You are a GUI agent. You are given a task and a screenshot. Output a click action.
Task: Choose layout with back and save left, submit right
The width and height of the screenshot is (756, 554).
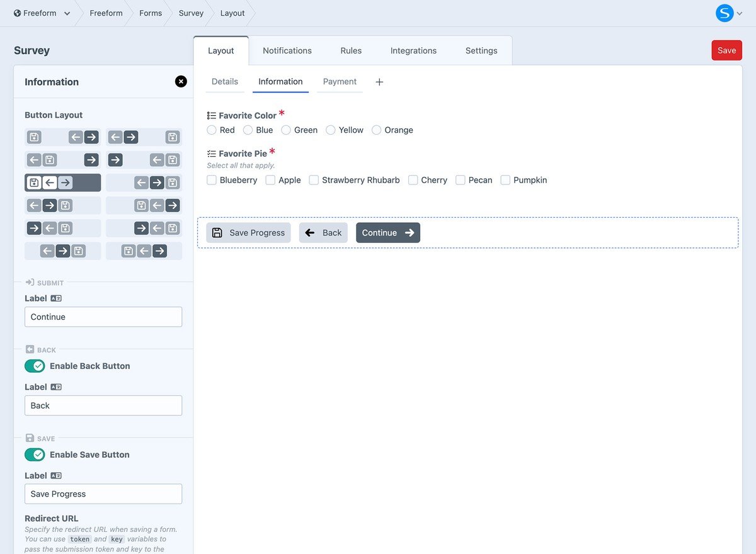coord(63,160)
